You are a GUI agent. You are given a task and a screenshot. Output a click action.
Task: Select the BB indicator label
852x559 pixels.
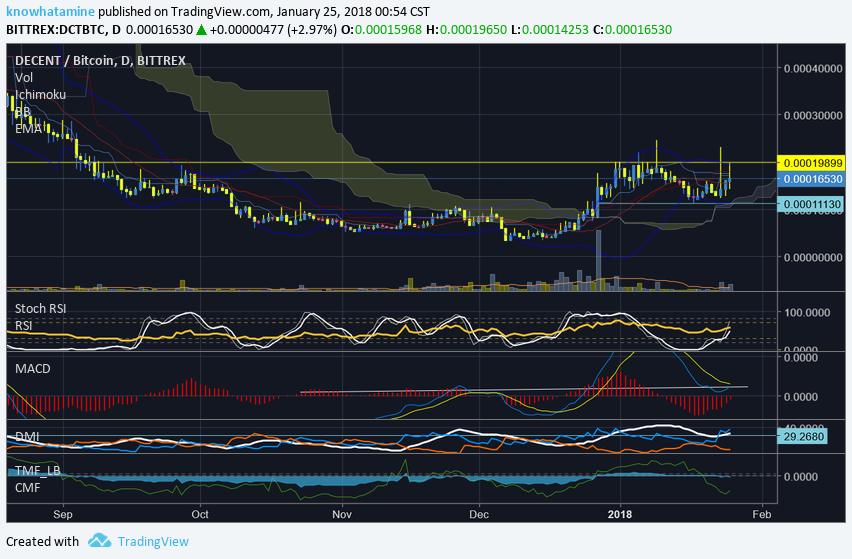pos(22,112)
